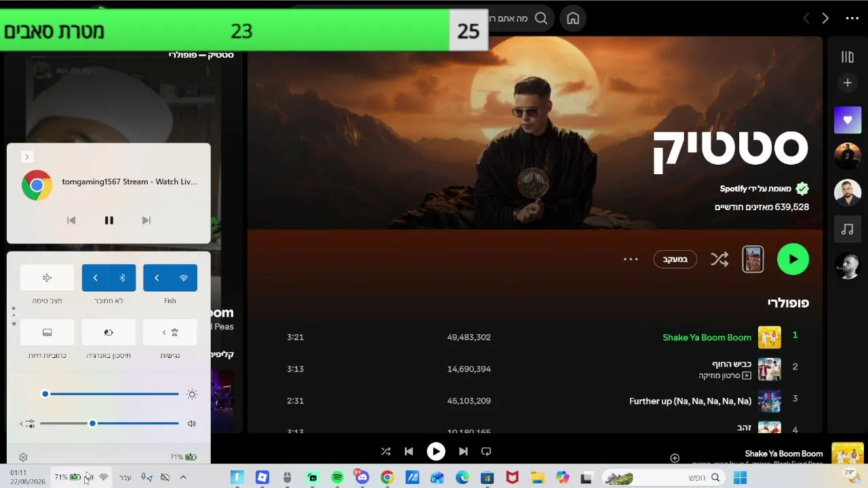This screenshot has height=488, width=868.
Task: Launch Microsoft Edge from the taskbar
Action: click(x=462, y=478)
